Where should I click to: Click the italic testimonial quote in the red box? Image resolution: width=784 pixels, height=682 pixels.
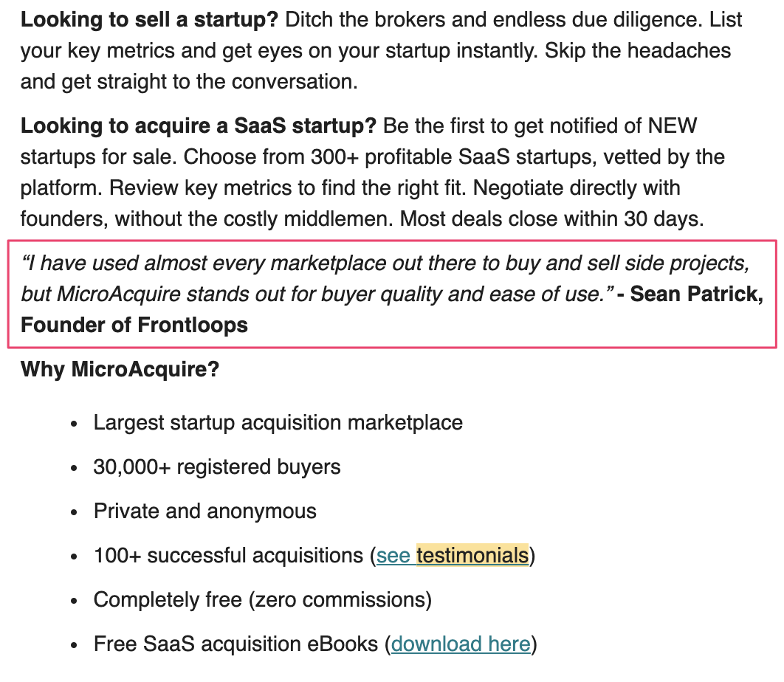point(385,278)
